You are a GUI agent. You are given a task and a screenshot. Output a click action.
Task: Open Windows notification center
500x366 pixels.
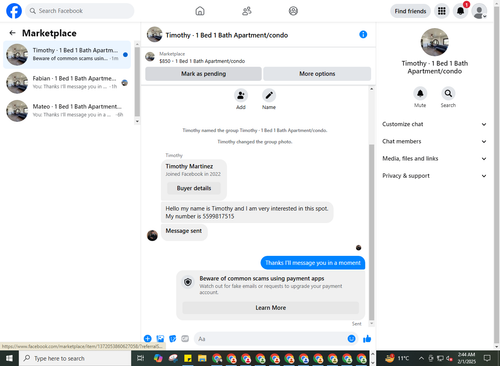pyautogui.click(x=487, y=358)
